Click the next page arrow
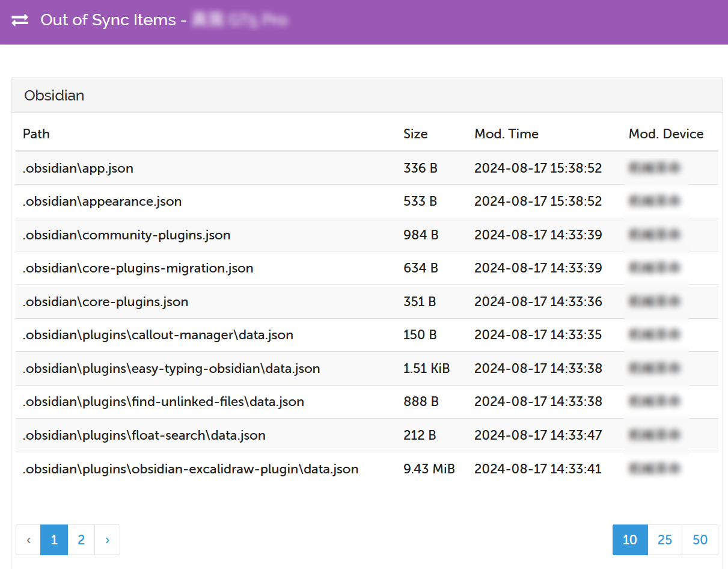728x569 pixels. coord(107,540)
